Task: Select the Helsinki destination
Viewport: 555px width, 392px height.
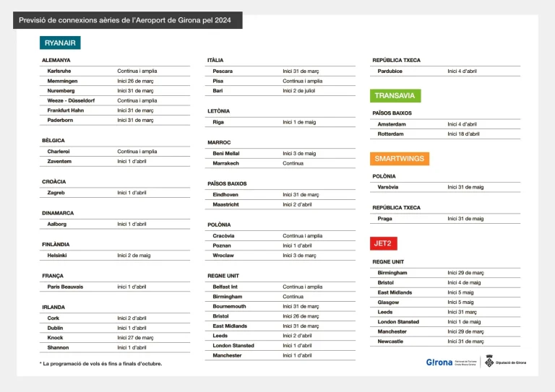Action: 57,256
